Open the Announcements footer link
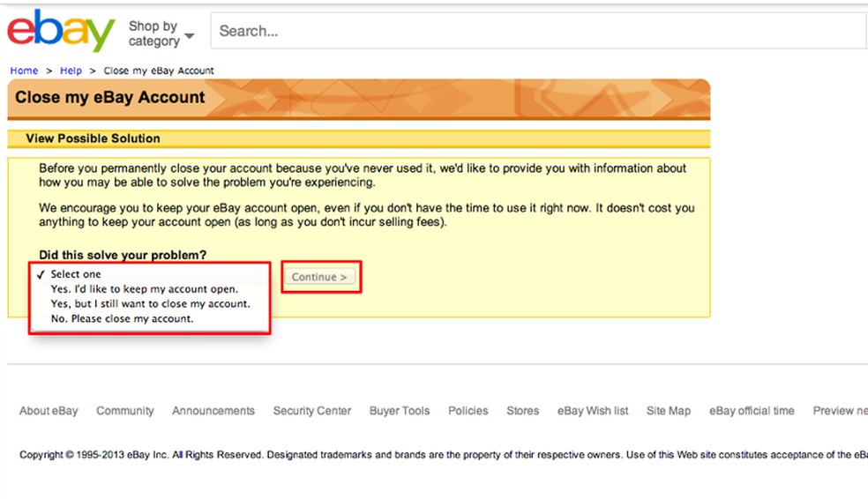 coord(213,411)
